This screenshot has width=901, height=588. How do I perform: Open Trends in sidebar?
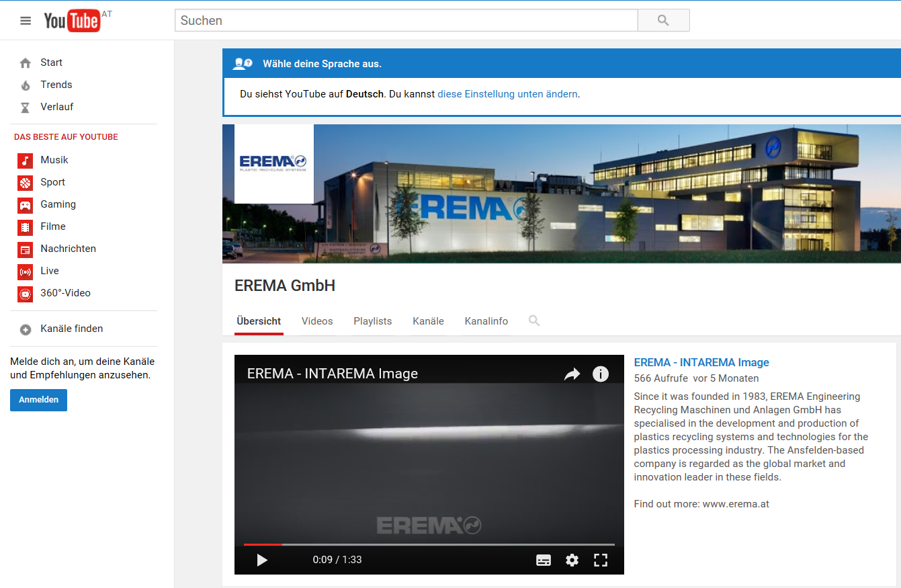click(x=56, y=85)
